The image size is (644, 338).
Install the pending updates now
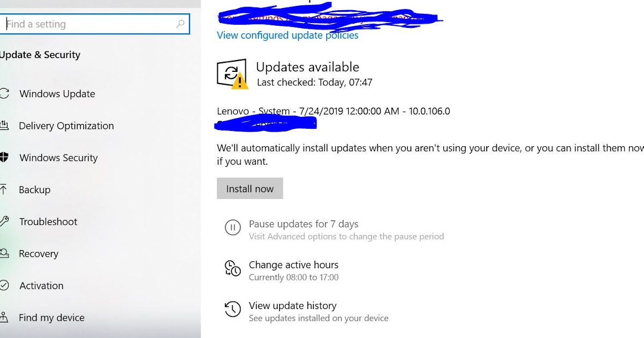[x=250, y=188]
